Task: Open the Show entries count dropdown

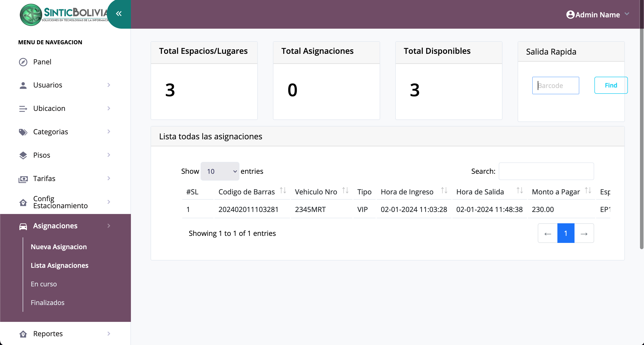Action: 220,171
